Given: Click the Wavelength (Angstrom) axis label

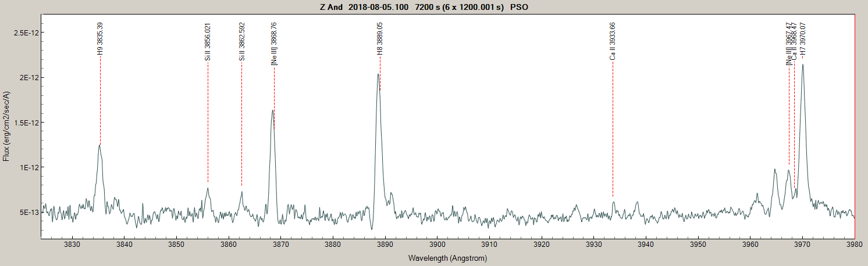Looking at the screenshot, I should pyautogui.click(x=447, y=258).
